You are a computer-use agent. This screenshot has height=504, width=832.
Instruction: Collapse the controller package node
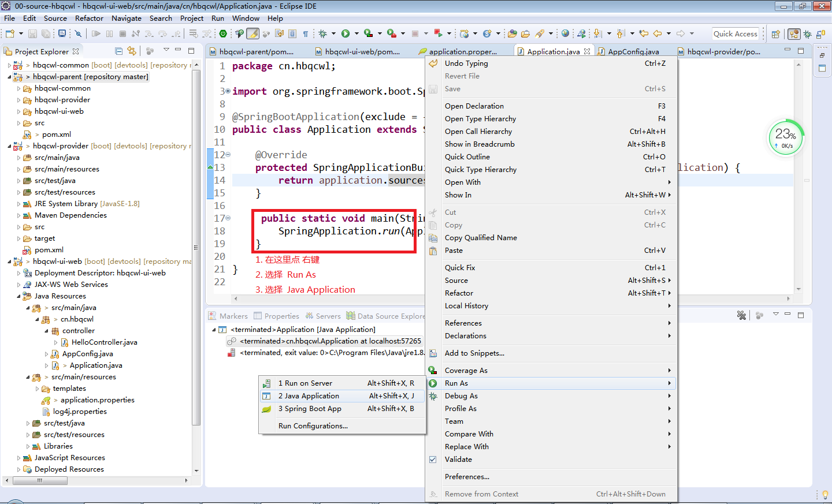[46, 331]
